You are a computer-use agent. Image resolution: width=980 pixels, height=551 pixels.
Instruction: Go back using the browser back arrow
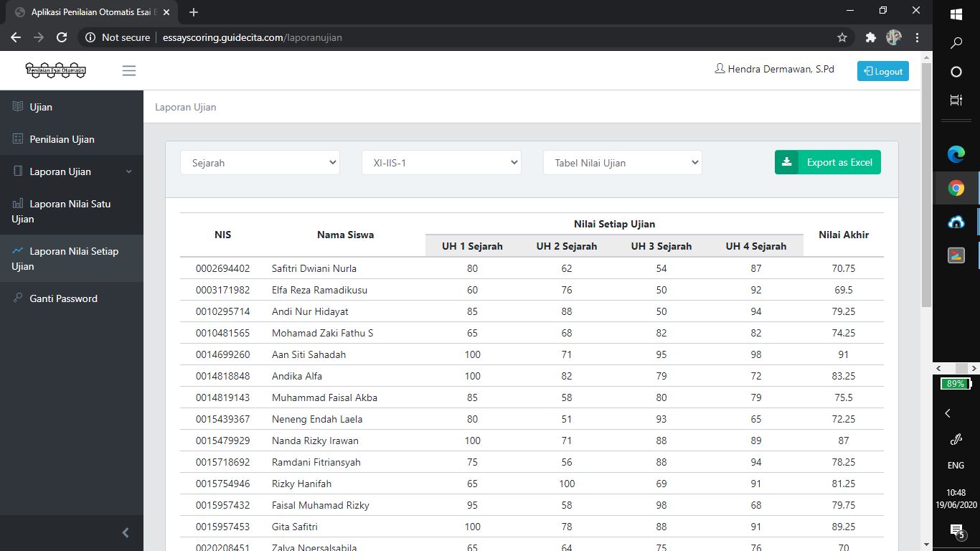point(16,37)
